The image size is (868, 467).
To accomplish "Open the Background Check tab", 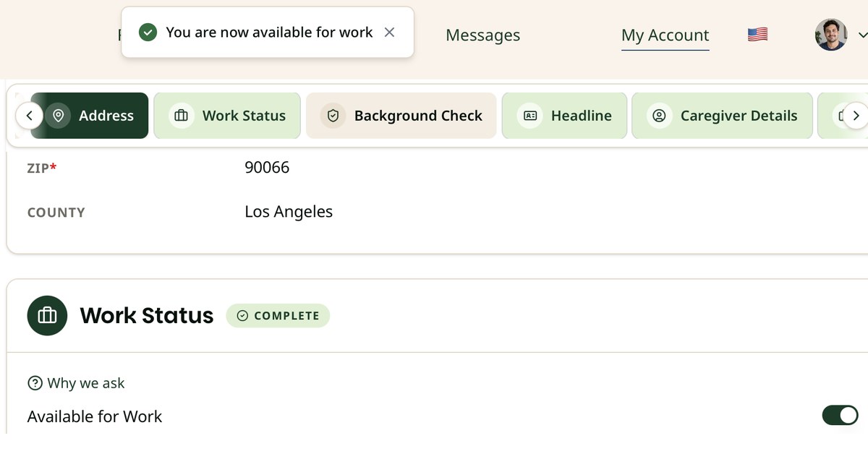I will click(x=401, y=116).
